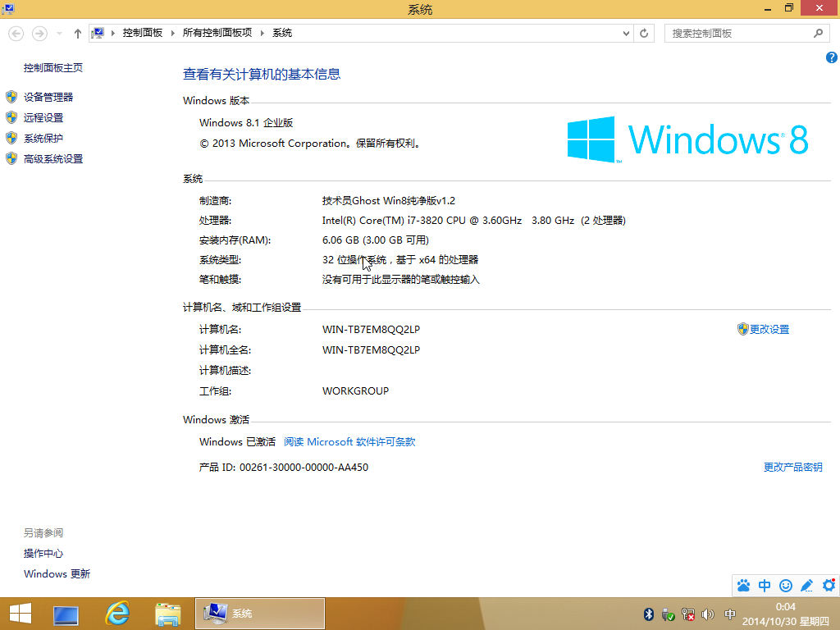This screenshot has height=630, width=840.
Task: Toggle the 中 Chinese mode in IME toolbar
Action: pyautogui.click(x=765, y=586)
